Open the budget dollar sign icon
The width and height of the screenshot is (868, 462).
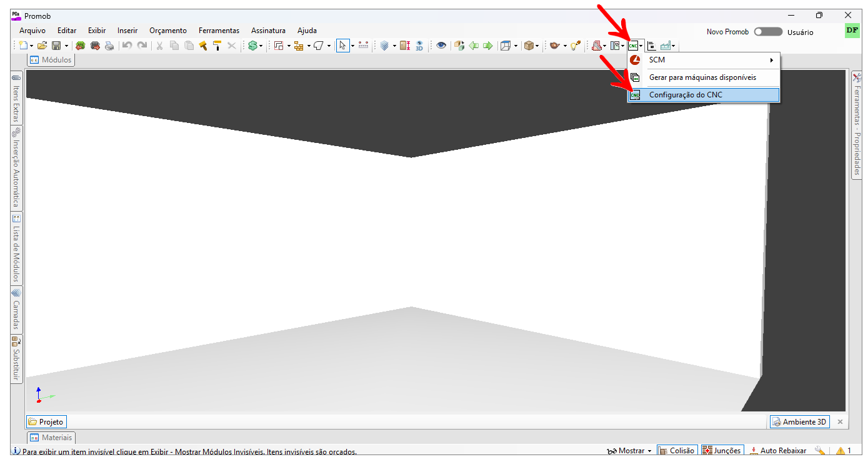(x=252, y=46)
